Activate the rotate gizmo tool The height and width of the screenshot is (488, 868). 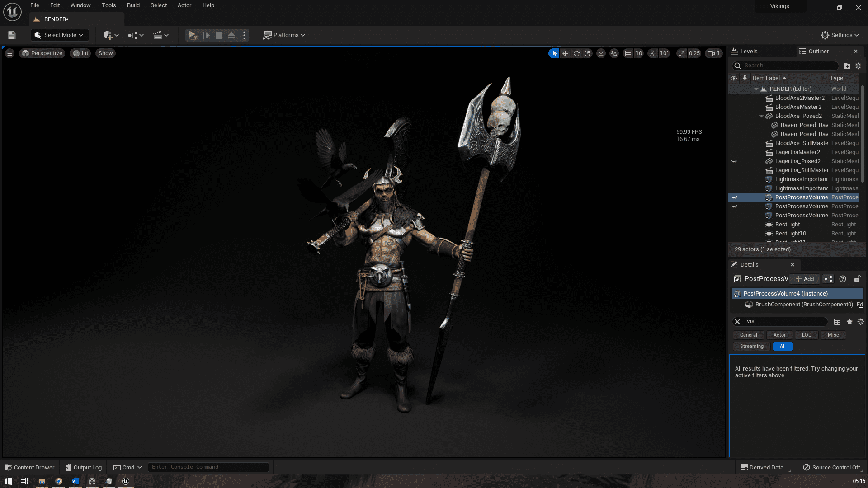[576, 53]
